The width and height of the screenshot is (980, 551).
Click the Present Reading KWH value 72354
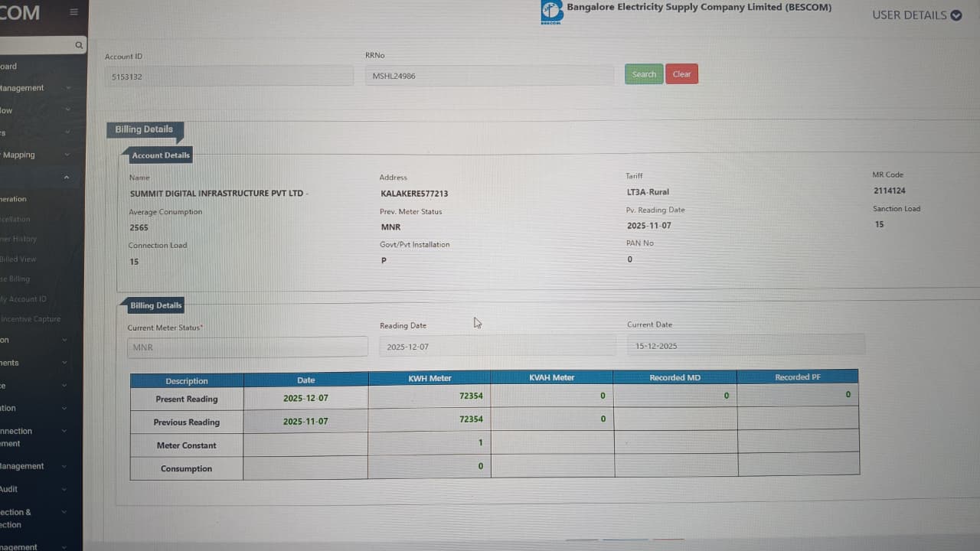click(471, 396)
